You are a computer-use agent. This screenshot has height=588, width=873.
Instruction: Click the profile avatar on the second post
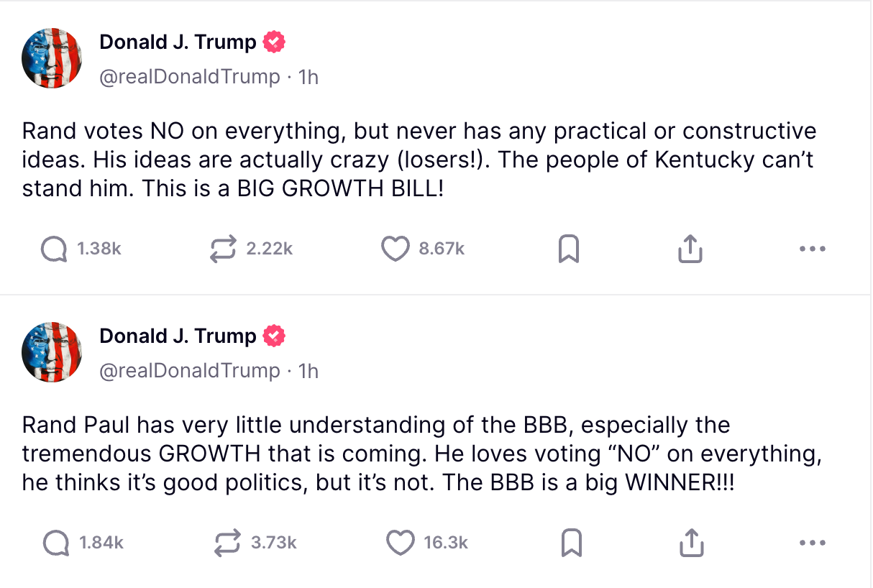(52, 352)
